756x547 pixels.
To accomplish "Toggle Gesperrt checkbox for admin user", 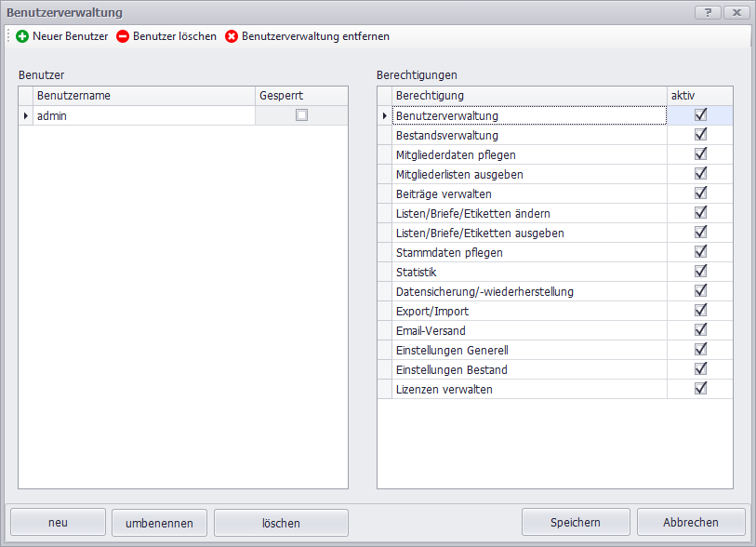I will click(x=301, y=115).
